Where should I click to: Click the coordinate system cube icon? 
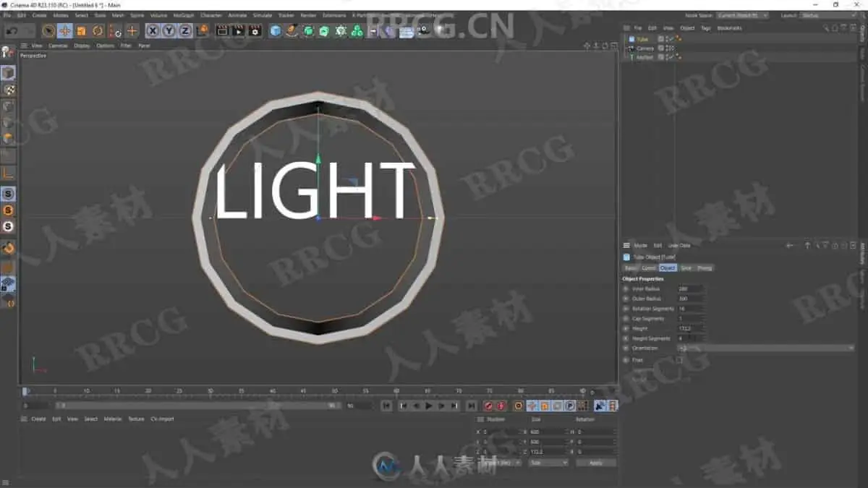pyautogui.click(x=202, y=30)
